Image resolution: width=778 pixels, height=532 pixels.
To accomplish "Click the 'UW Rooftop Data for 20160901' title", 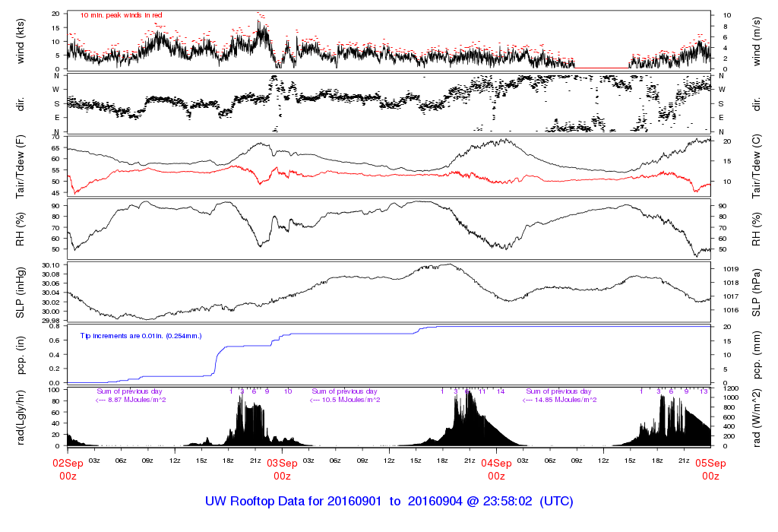I will click(x=293, y=502).
